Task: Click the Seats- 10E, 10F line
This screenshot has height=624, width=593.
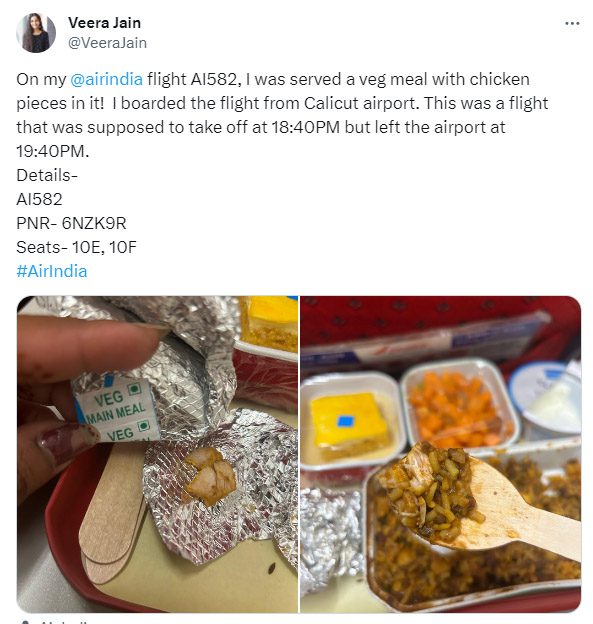Action: 76,247
